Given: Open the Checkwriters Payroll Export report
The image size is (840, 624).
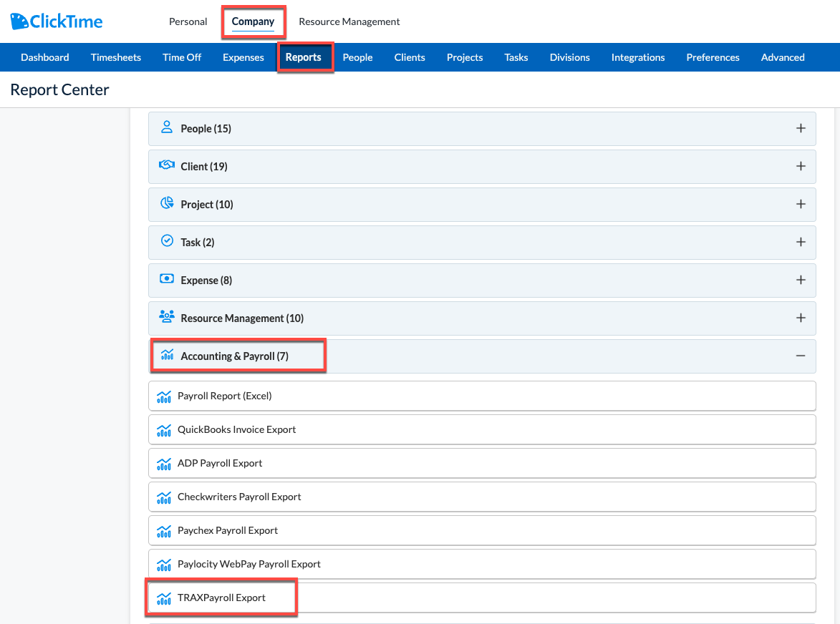Looking at the screenshot, I should point(482,497).
